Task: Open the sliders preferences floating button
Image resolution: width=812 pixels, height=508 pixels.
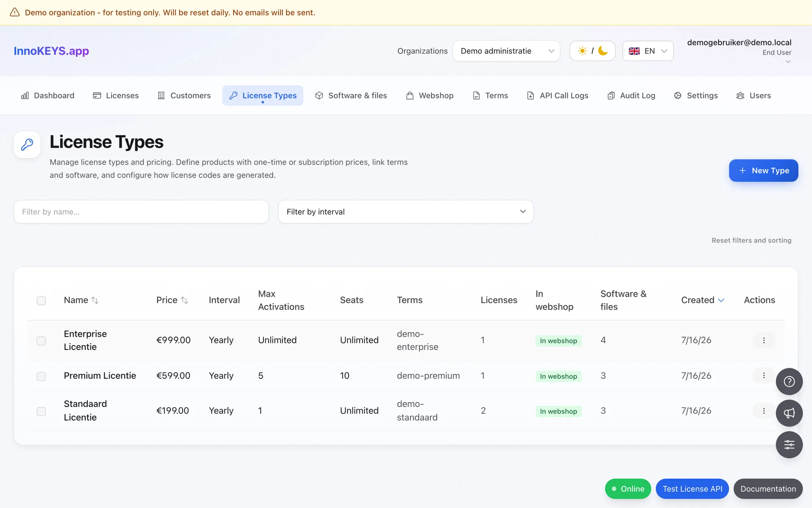Action: 789,445
